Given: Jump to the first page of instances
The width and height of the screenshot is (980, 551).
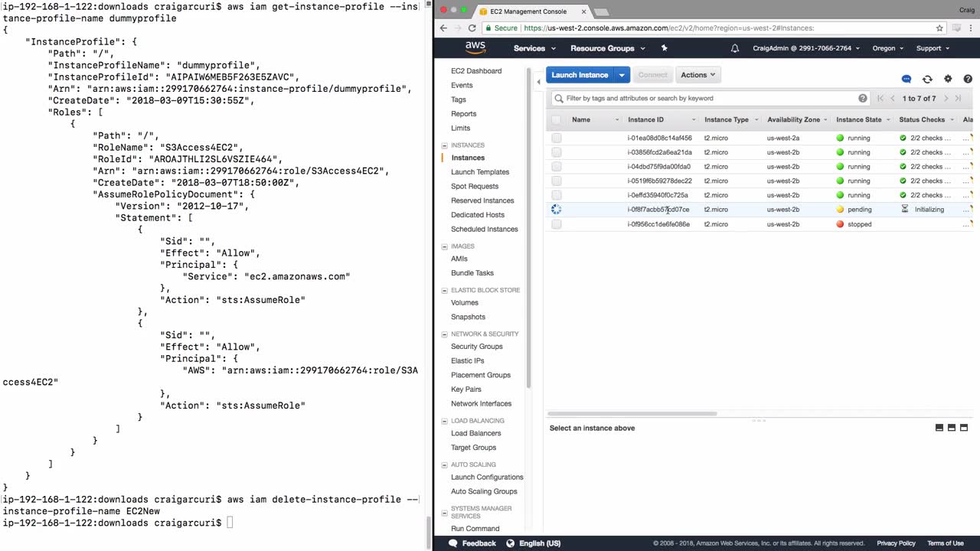Looking at the screenshot, I should 880,98.
